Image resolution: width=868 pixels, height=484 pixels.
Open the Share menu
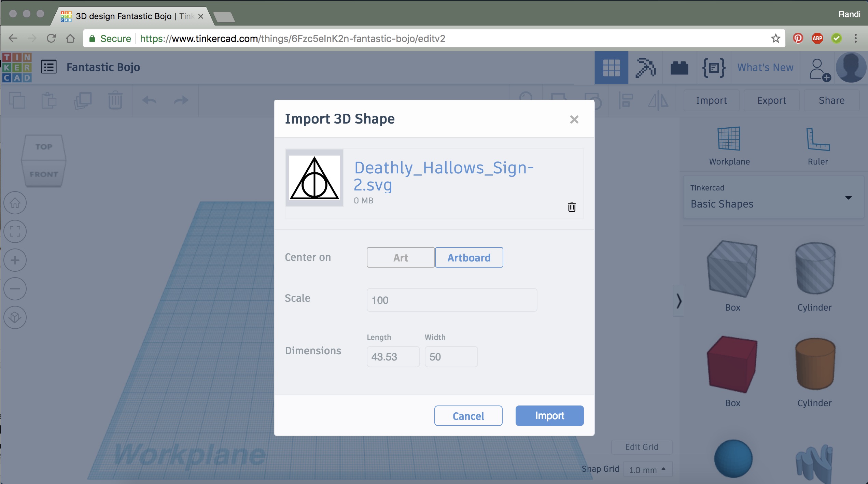[831, 100]
